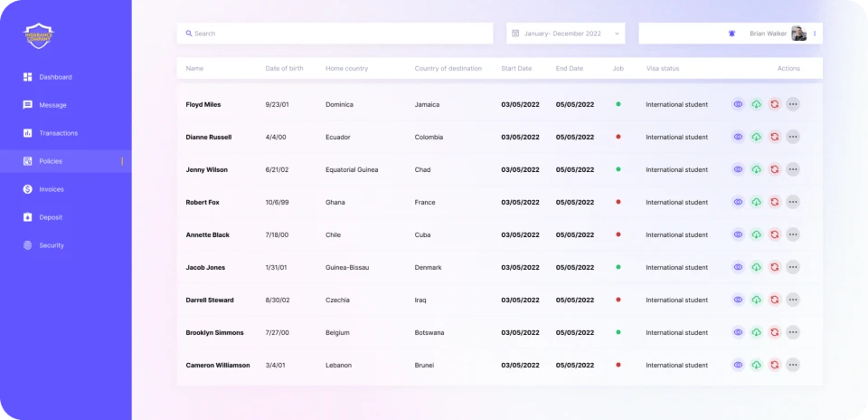This screenshot has width=868, height=420.
Task: Click Brian Walker's profile avatar
Action: click(x=798, y=33)
